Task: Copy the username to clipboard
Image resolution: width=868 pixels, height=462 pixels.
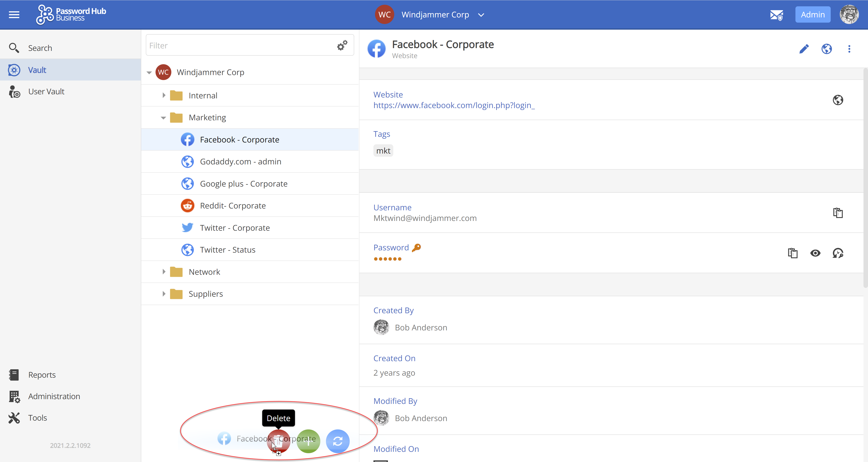Action: tap(838, 213)
